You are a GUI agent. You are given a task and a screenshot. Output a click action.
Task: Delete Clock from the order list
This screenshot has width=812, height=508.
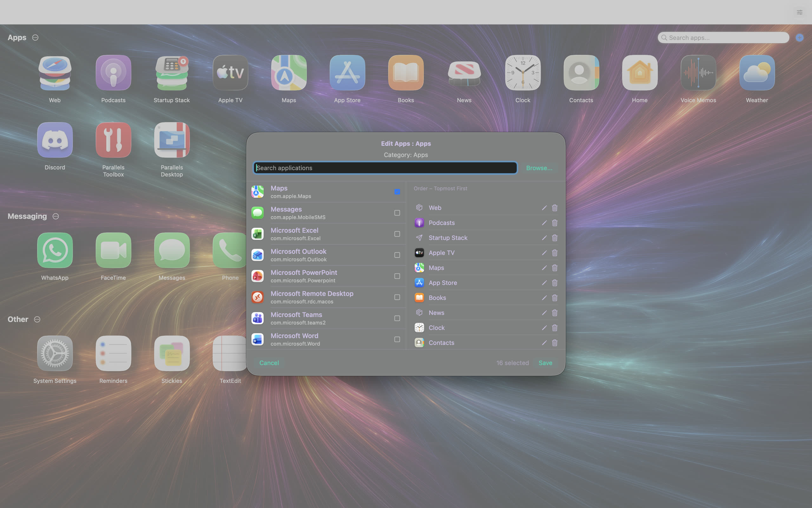(555, 328)
